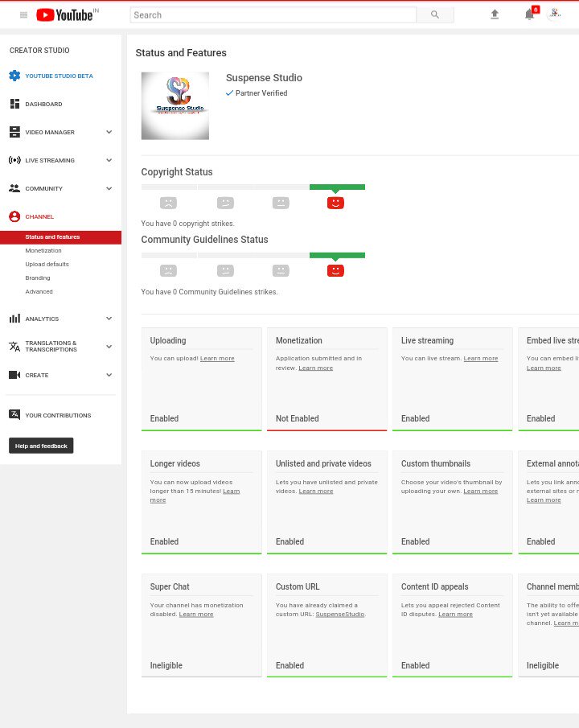Open the account avatar menu
This screenshot has height=728, width=579.
point(555,14)
